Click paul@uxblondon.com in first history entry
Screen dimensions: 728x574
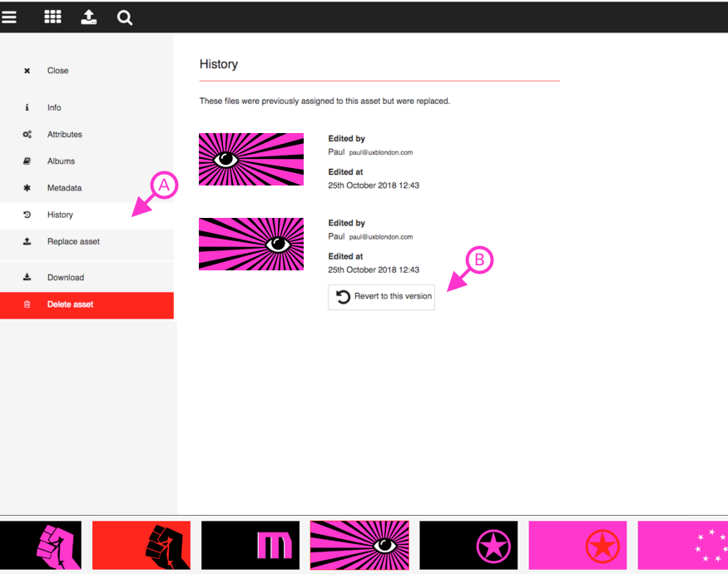pyautogui.click(x=381, y=153)
